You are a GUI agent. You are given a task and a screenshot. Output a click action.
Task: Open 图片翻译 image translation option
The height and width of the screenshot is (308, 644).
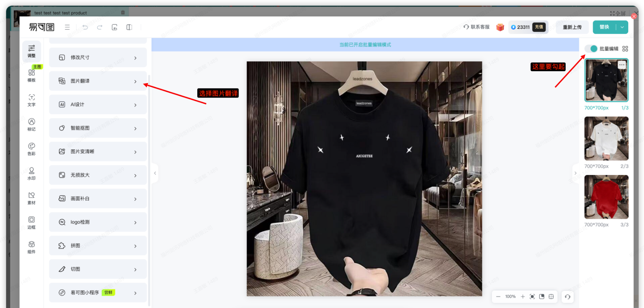click(98, 81)
